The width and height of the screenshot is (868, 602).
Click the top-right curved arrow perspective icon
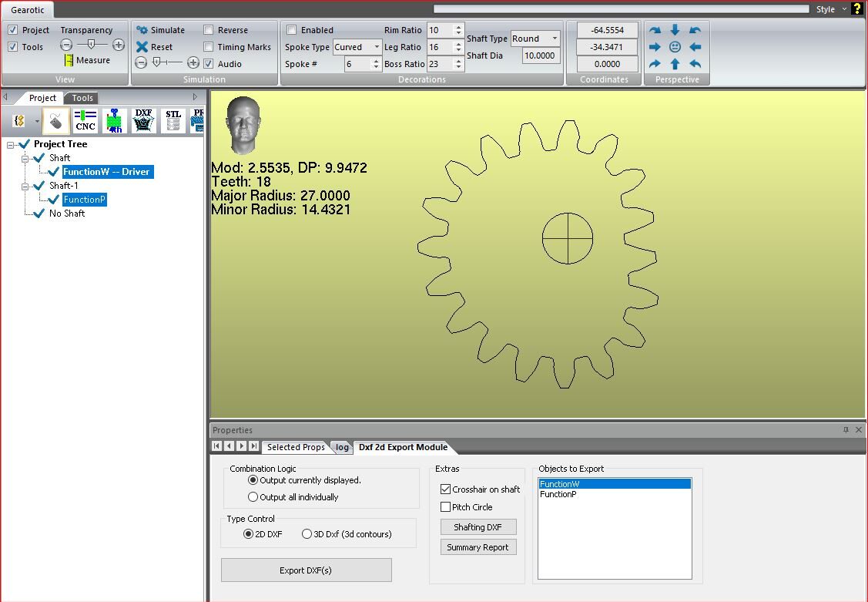pyautogui.click(x=695, y=30)
